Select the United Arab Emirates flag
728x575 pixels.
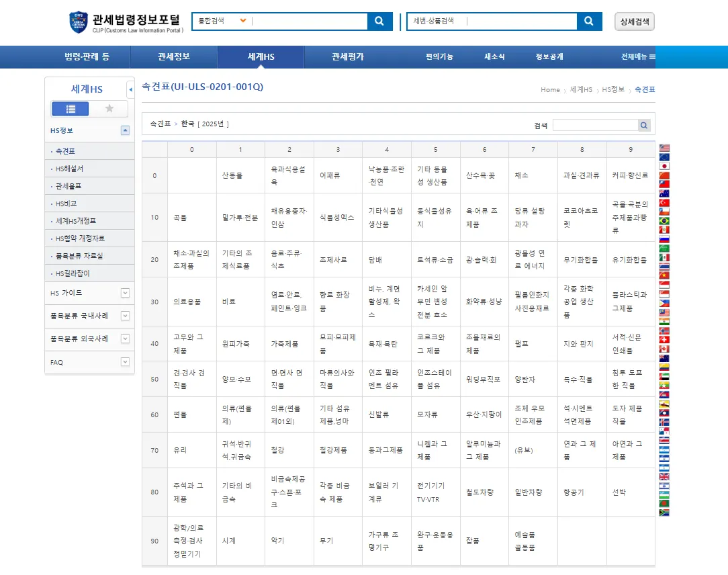(x=664, y=376)
